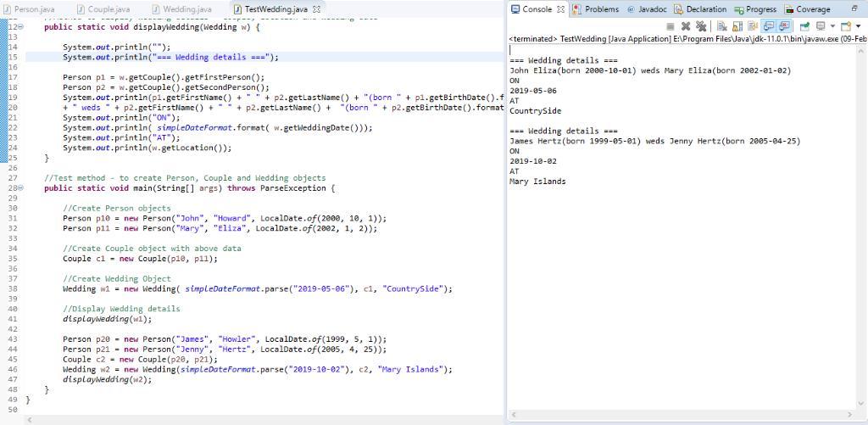Click the console output "Mary Islands"
Viewport: 868px width, 425px height.
(x=537, y=182)
